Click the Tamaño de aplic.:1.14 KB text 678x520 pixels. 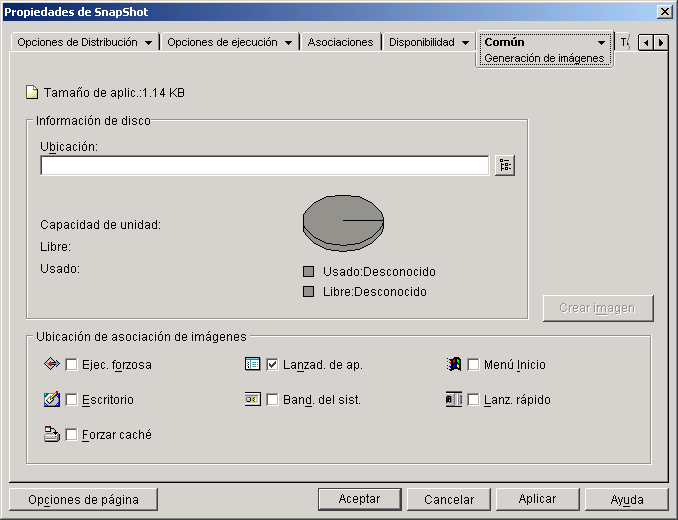click(x=114, y=93)
